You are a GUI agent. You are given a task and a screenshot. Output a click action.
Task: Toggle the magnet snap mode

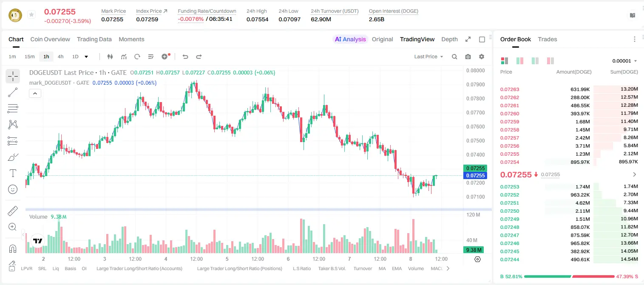point(13,248)
